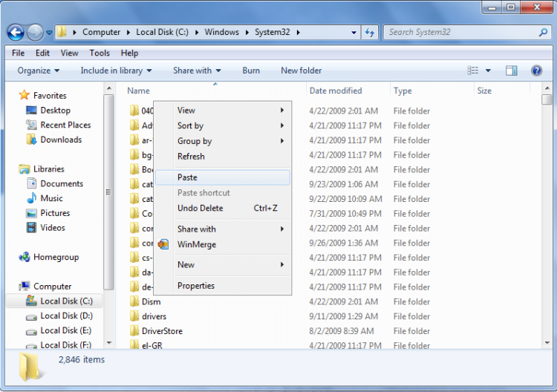557x392 pixels.
Task: Click the WinMerge icon in context menu
Action: tap(163, 244)
